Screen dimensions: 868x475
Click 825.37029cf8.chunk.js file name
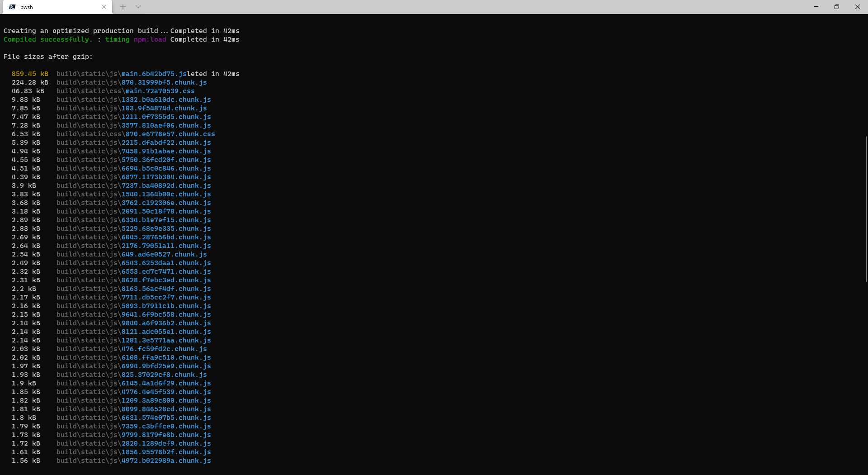point(164,375)
